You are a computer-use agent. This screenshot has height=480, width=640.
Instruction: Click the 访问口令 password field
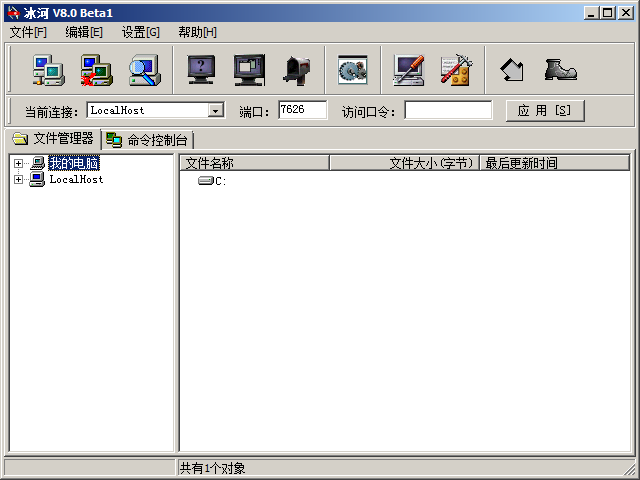click(x=448, y=111)
